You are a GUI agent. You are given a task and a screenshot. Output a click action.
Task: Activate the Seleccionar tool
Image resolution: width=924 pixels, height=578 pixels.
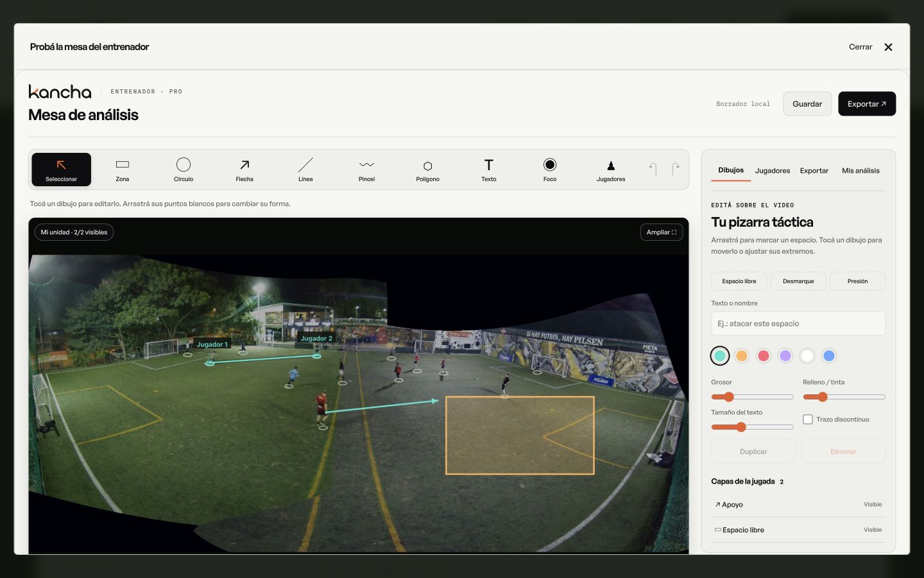(x=61, y=170)
